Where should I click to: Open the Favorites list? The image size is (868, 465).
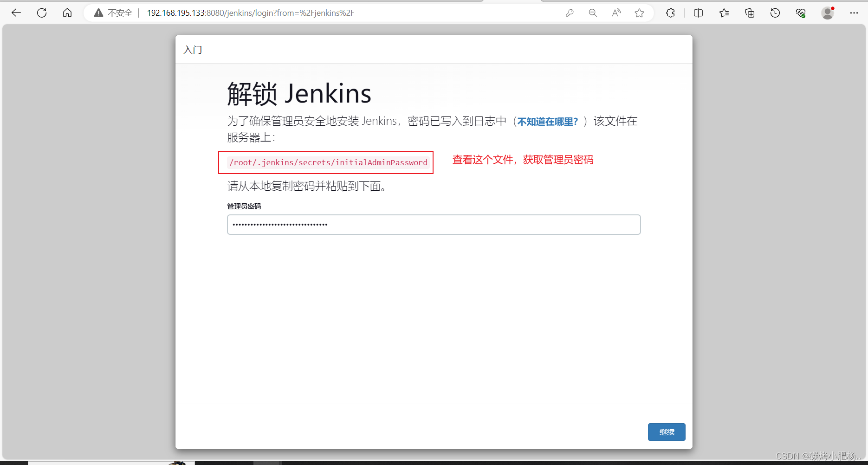(724, 13)
